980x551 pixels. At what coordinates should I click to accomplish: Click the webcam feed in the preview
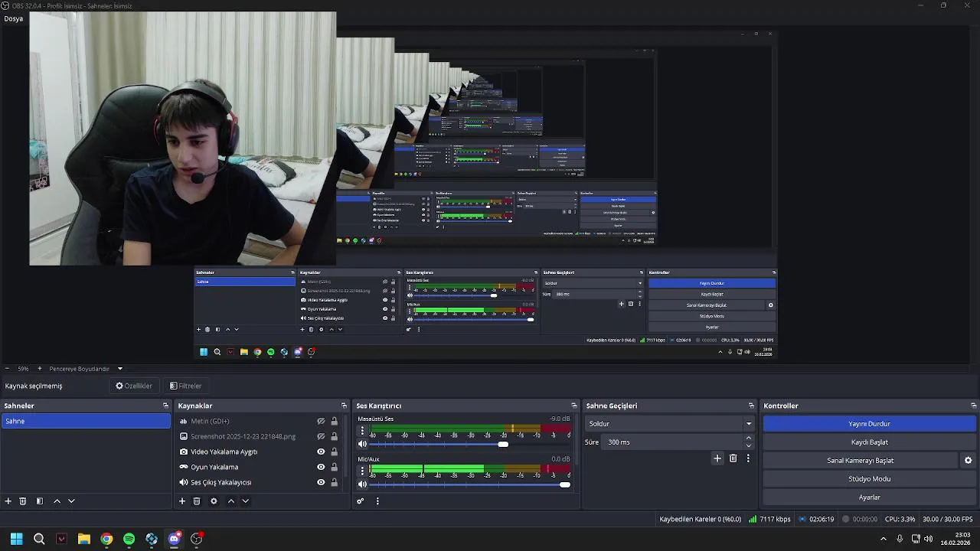coord(182,139)
